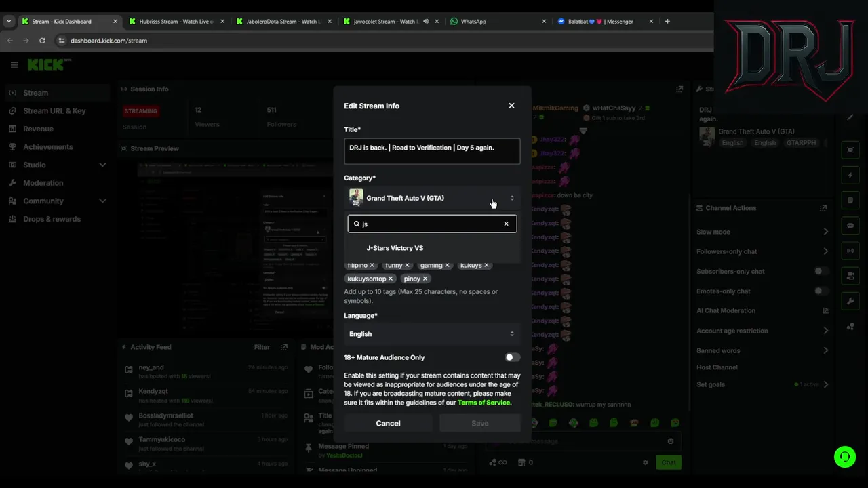This screenshot has width=868, height=488.
Task: Click the Save button
Action: point(479,423)
